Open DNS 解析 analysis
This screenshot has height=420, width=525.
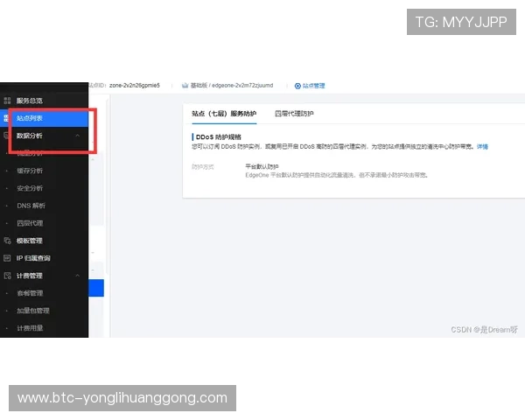[31, 206]
